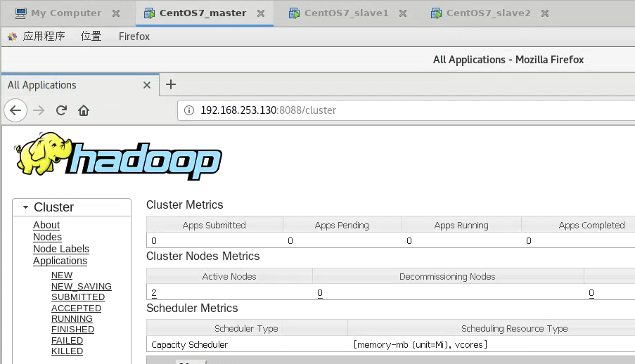This screenshot has width=635, height=364.
Task: Go back with the Firefox back arrow
Action: coord(15,110)
